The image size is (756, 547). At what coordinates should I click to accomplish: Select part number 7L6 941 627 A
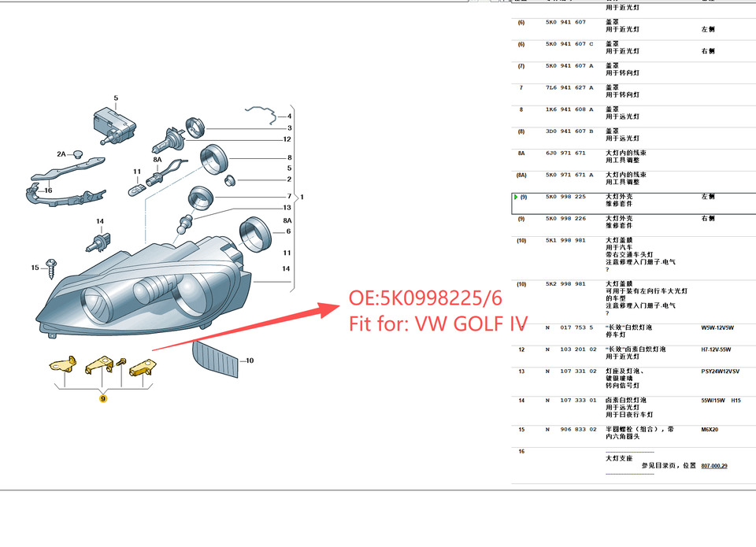[x=569, y=87]
